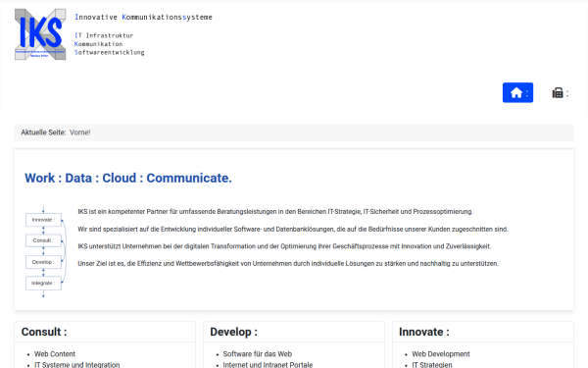Click paragraph beginning 'Wir sind spezialisiert'
Viewport: 588px width, 368px height.
pos(293,229)
